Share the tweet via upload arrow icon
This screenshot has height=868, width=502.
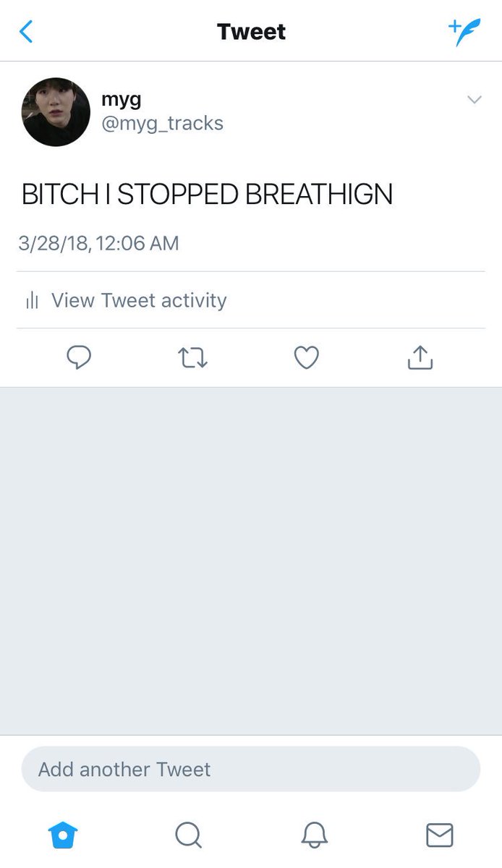[420, 357]
